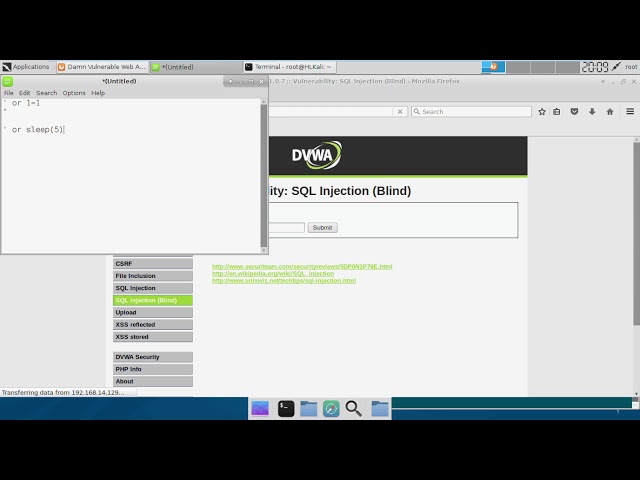The image size is (640, 480).
Task: Open File menu in text editor
Action: click(x=9, y=93)
